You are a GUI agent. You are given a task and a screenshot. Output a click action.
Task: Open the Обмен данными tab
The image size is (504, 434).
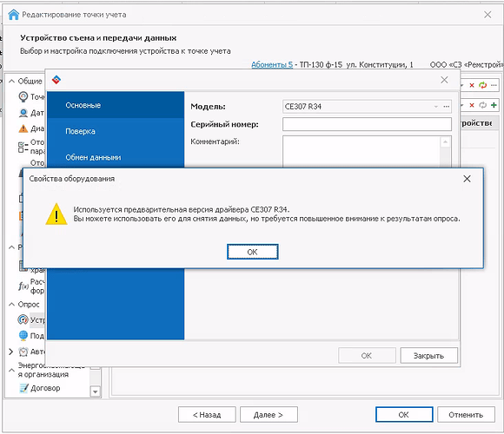(x=116, y=157)
